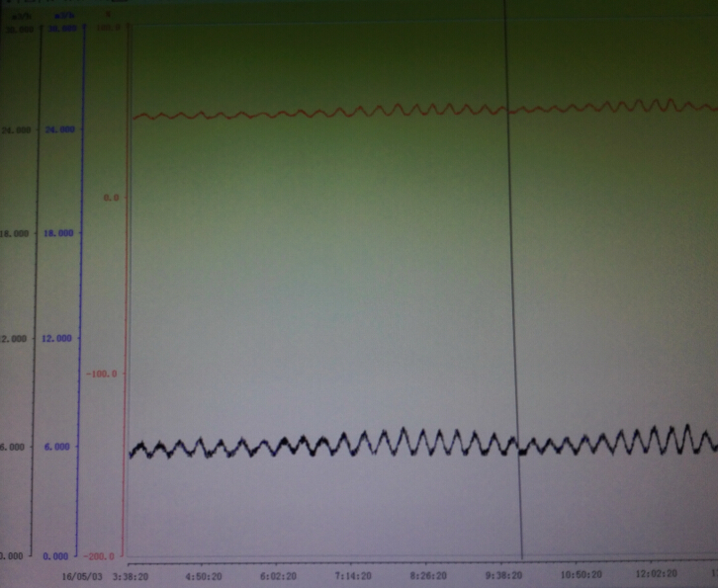Click the 7:14:20 time axis label

(353, 575)
